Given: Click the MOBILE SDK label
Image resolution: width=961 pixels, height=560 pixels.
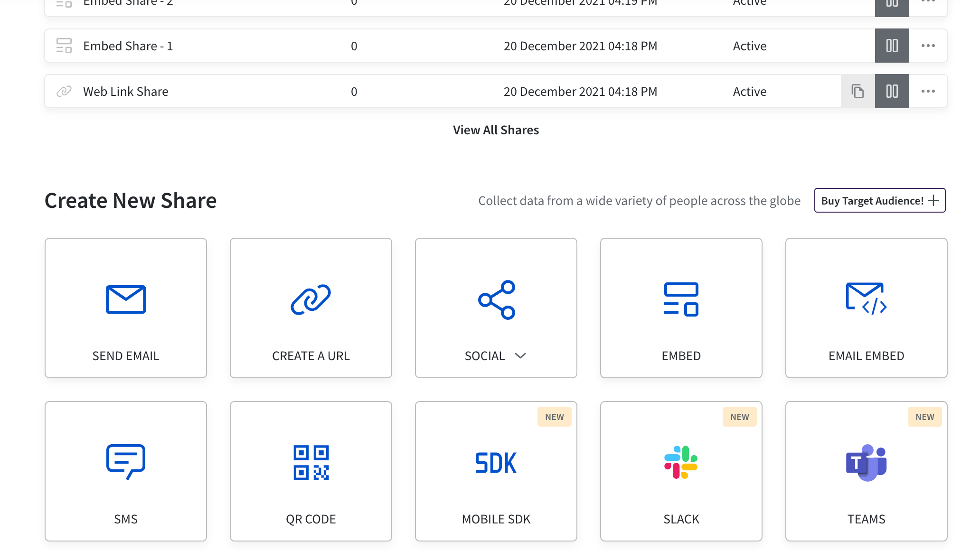Looking at the screenshot, I should (496, 519).
